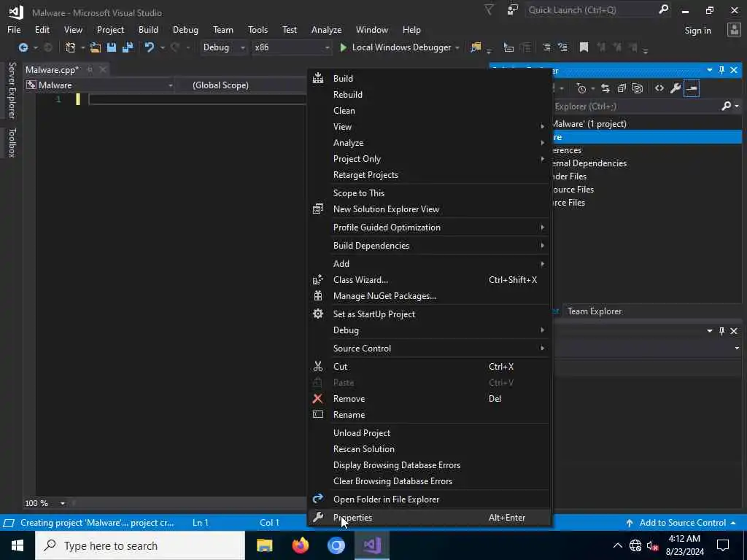Click the Find in Files toolbar icon
Image resolution: width=747 pixels, height=560 pixels.
coord(476,47)
